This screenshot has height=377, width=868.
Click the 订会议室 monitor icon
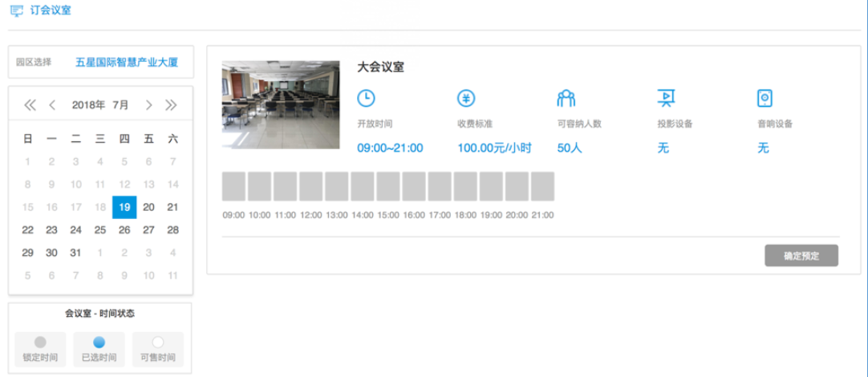point(17,10)
